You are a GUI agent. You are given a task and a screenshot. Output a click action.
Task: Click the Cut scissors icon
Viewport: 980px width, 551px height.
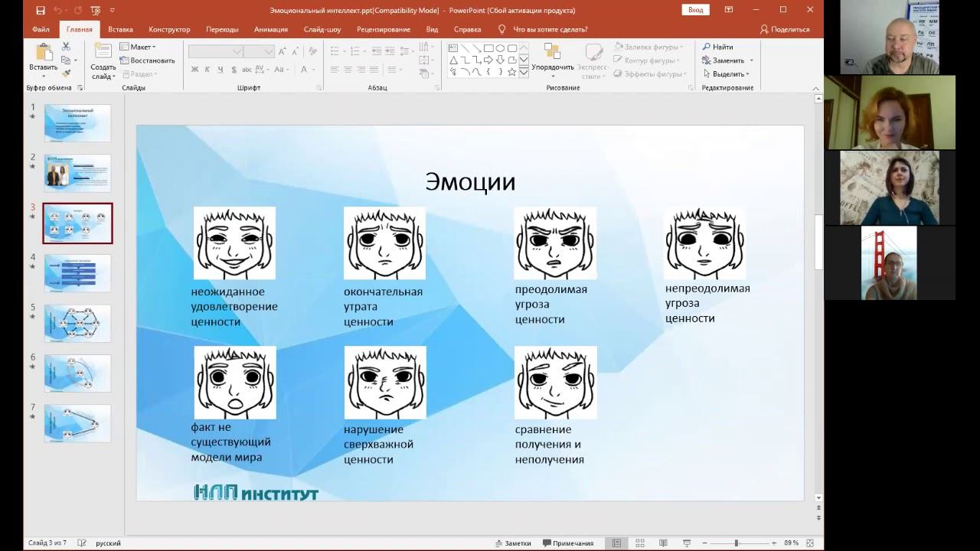pyautogui.click(x=66, y=47)
